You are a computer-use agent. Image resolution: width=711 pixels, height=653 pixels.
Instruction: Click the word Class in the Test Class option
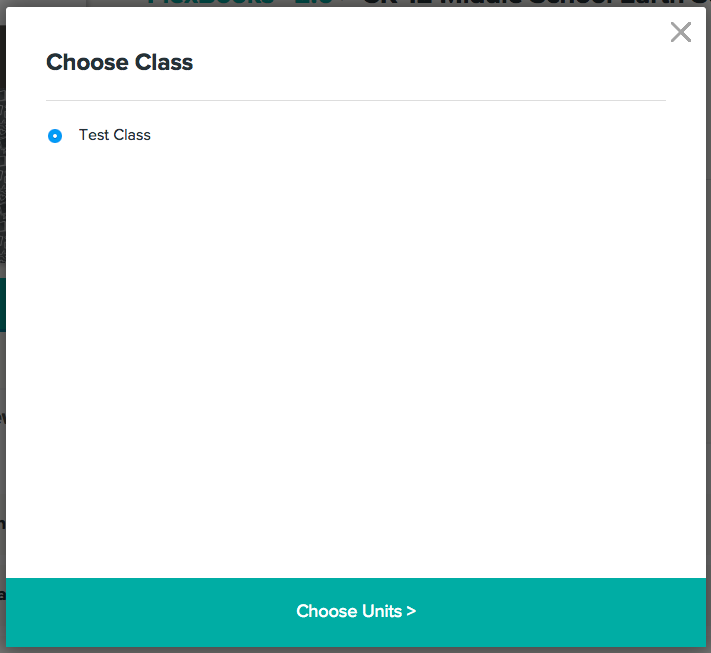[133, 135]
